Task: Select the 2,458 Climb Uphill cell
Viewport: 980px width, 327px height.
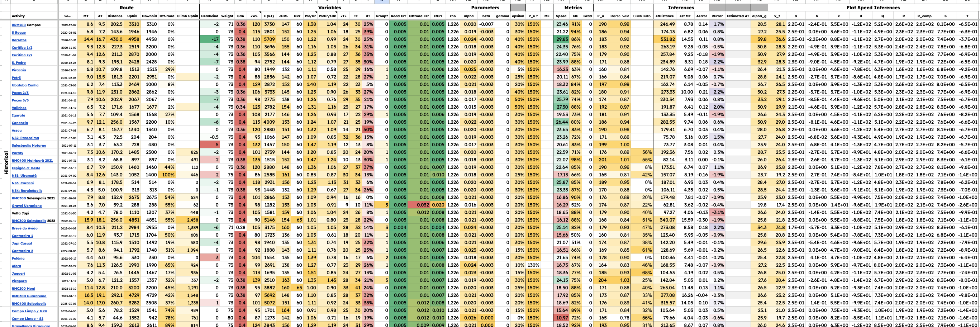Action: [x=187, y=220]
